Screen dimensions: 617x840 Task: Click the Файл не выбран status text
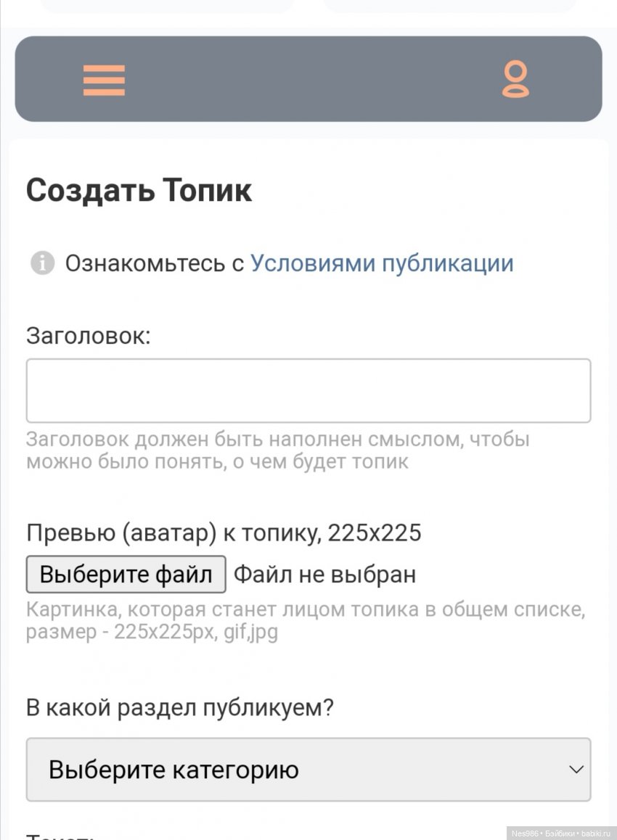click(324, 575)
